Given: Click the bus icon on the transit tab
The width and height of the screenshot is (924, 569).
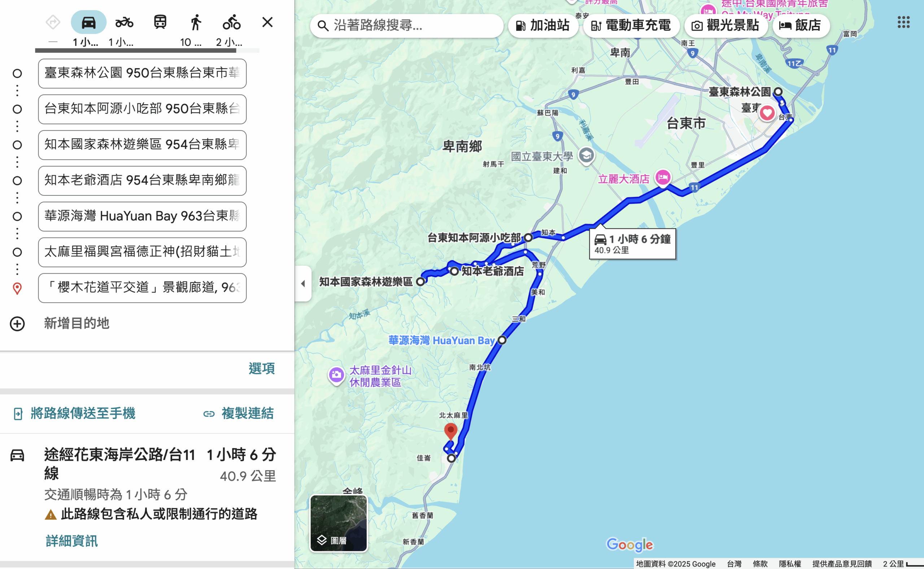Looking at the screenshot, I should (x=160, y=22).
